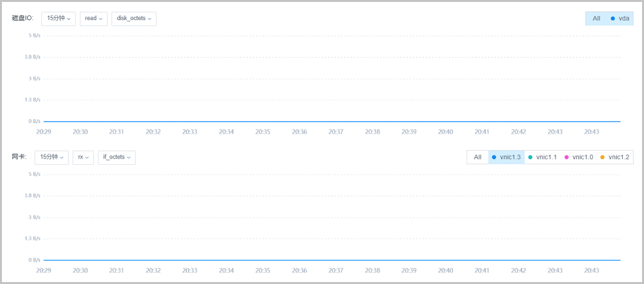Toggle the vnic1.3 series
Image resolution: width=644 pixels, height=284 pixels.
pyautogui.click(x=506, y=157)
